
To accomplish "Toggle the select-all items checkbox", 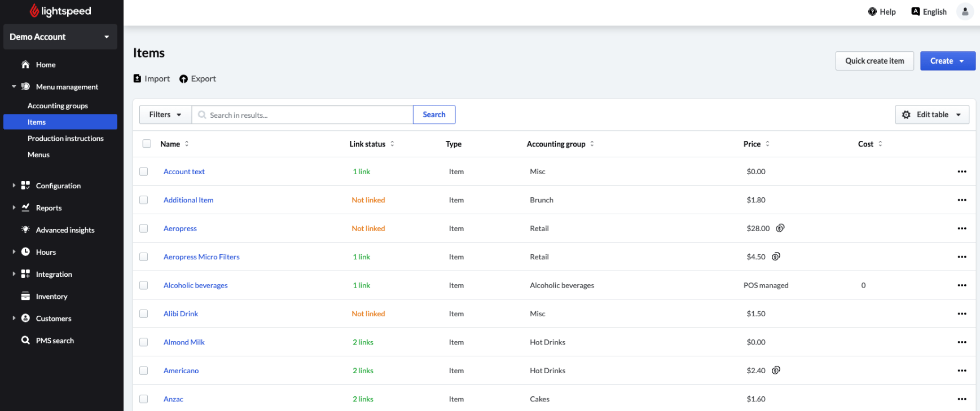I will 147,144.
